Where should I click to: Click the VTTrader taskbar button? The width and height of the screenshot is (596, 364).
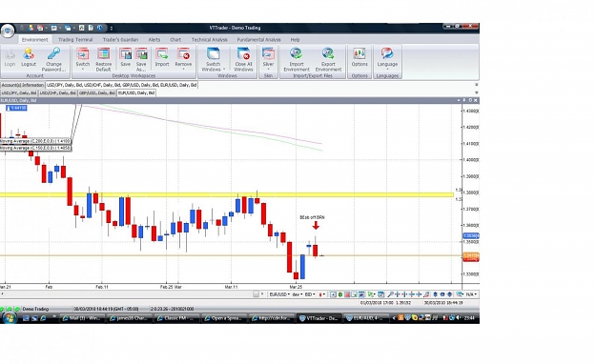pos(319,318)
